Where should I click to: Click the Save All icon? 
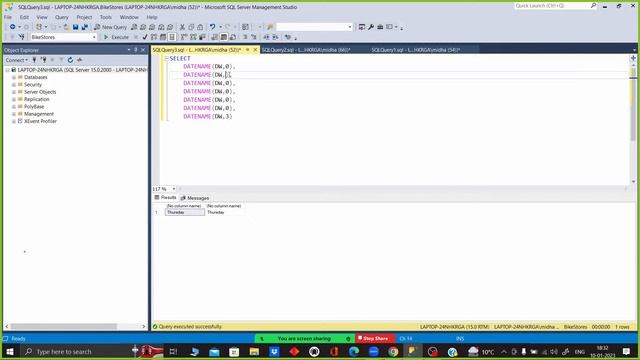(84, 27)
